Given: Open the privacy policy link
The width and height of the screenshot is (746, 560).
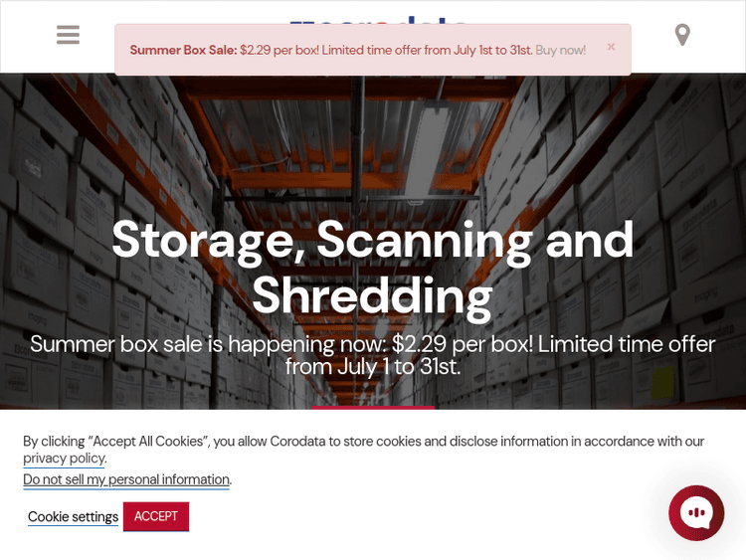Looking at the screenshot, I should (64, 459).
